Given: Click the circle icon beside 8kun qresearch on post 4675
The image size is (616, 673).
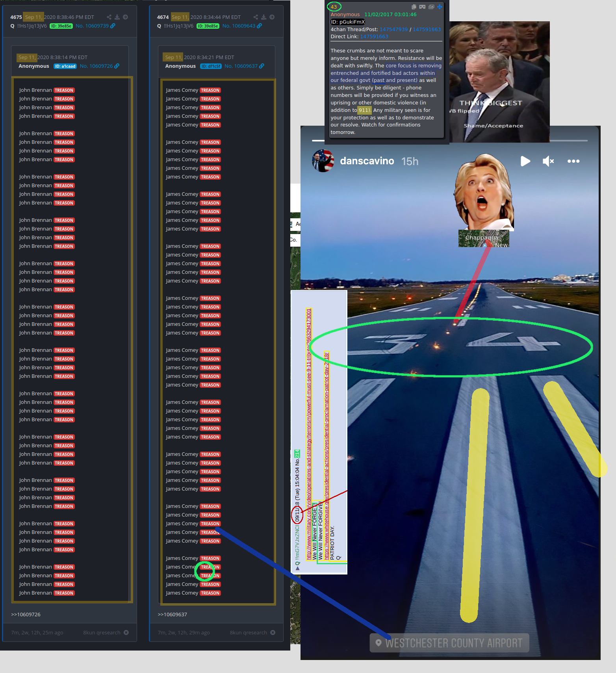Looking at the screenshot, I should 126,632.
